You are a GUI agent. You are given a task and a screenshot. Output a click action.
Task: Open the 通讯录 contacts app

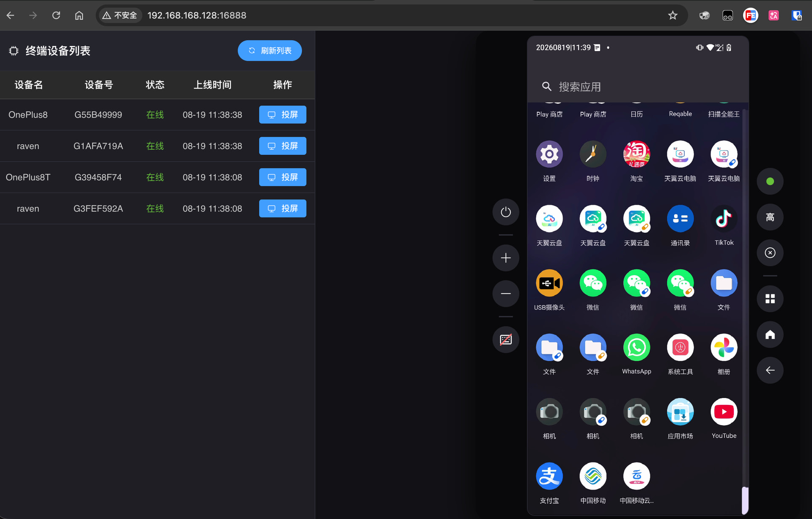click(x=680, y=219)
